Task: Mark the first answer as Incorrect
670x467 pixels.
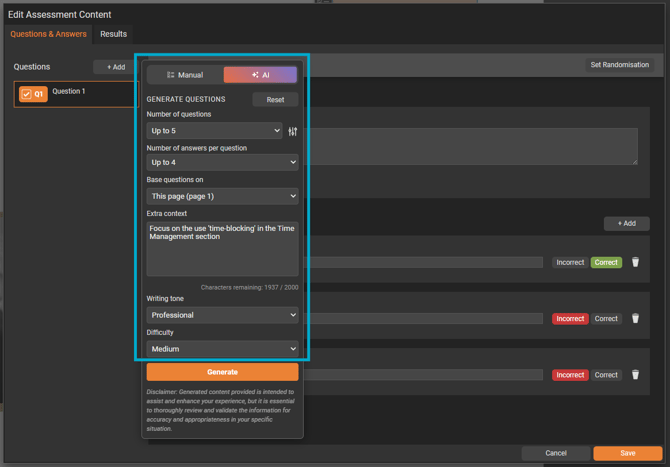Action: [x=570, y=262]
